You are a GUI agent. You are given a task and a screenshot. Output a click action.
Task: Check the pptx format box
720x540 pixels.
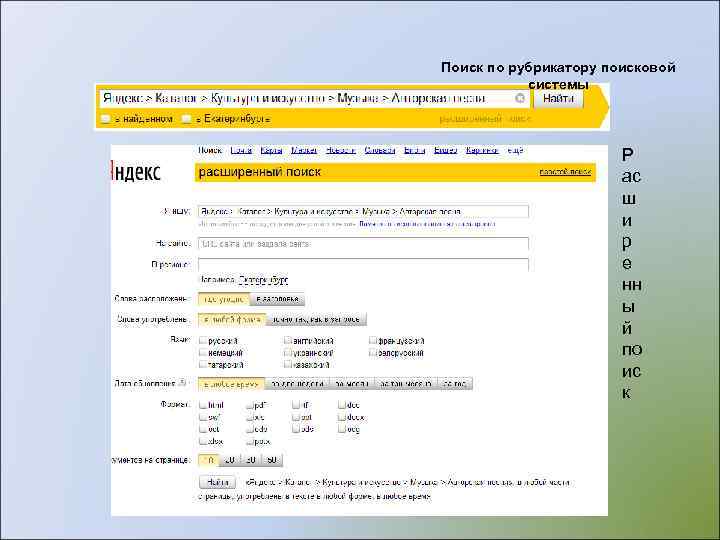click(x=249, y=440)
